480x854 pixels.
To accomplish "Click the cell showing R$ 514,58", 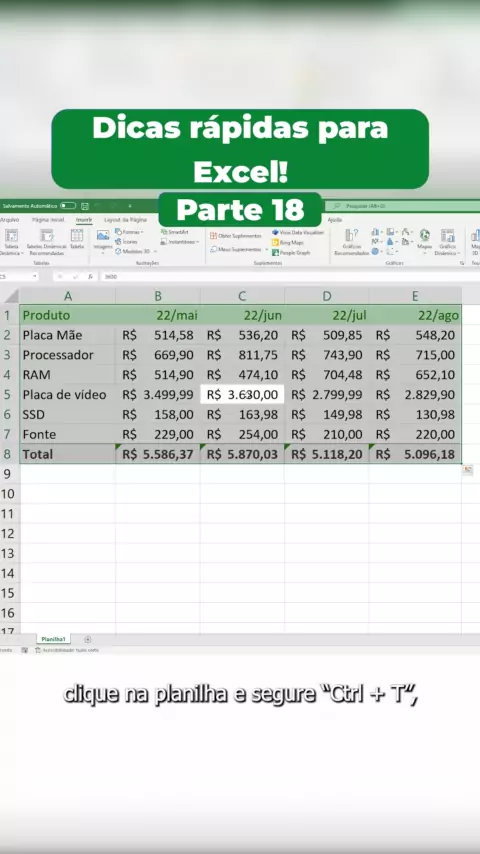I will [x=158, y=335].
